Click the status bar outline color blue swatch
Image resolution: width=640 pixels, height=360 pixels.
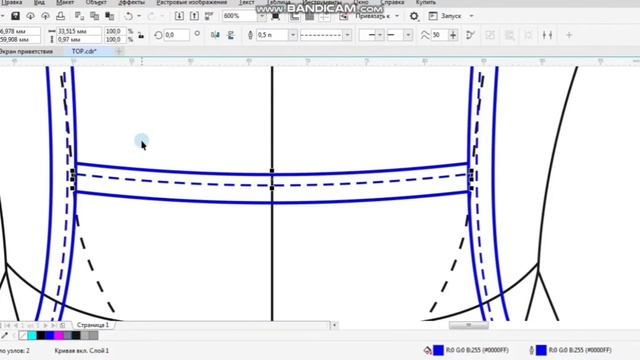[x=541, y=350]
